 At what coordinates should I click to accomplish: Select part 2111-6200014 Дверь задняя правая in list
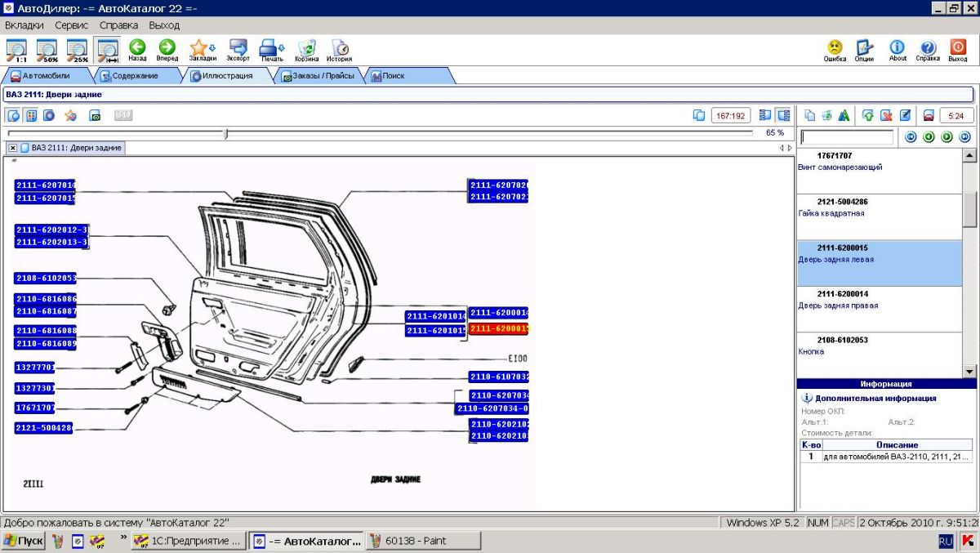pos(879,309)
